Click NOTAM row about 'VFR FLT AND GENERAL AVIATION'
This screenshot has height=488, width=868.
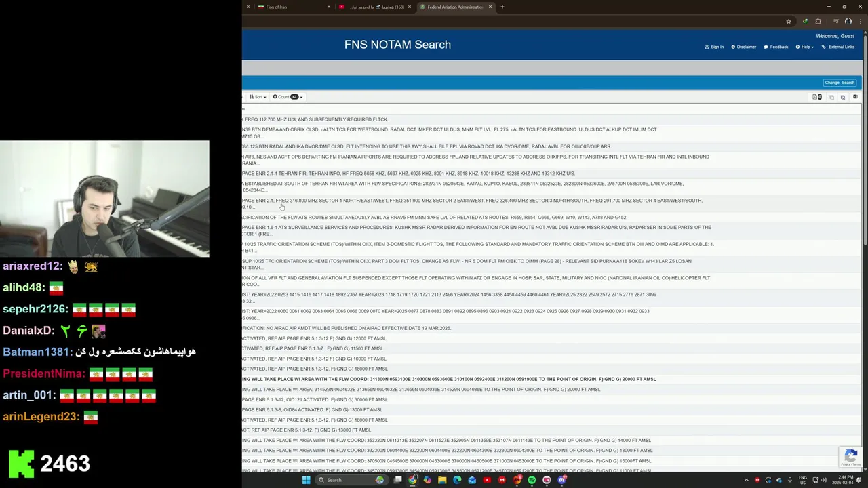[x=551, y=281]
